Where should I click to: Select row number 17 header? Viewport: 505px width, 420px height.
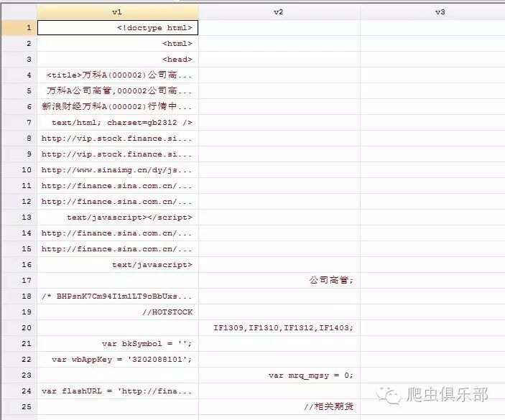[x=19, y=280]
